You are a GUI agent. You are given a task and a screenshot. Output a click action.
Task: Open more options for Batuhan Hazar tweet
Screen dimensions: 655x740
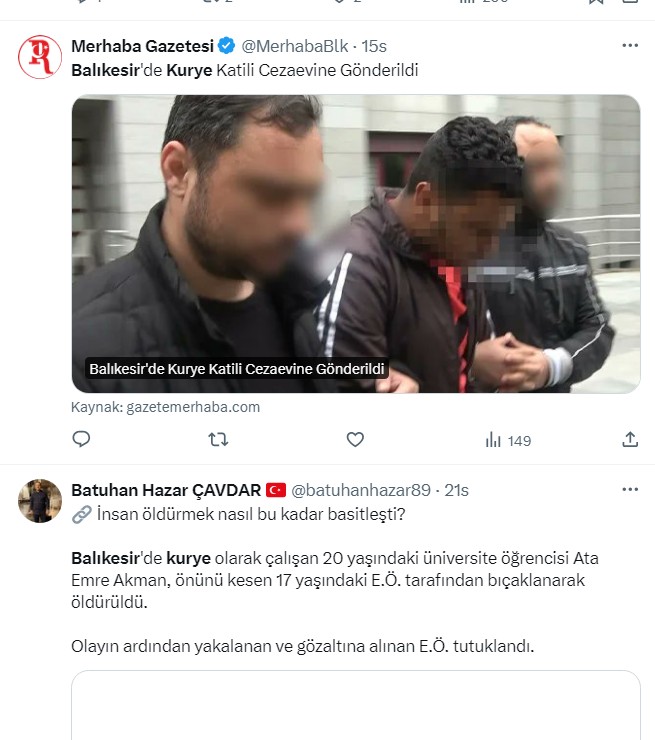630,489
